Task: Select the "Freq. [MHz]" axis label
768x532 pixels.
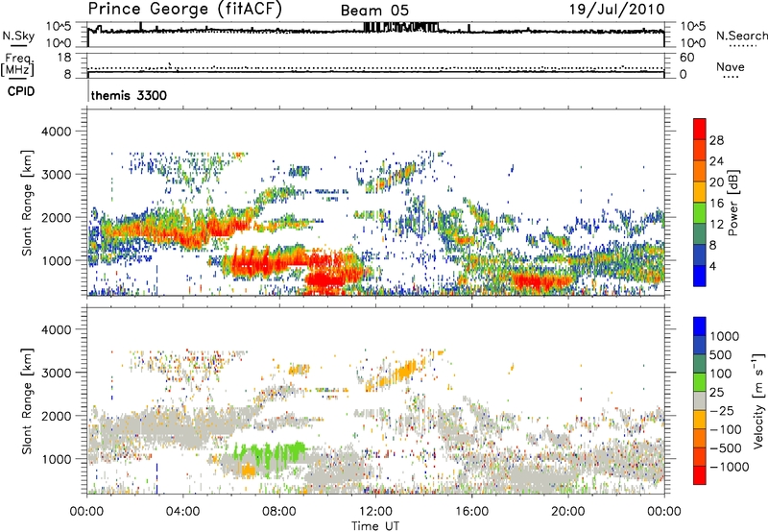Action: pyautogui.click(x=17, y=65)
